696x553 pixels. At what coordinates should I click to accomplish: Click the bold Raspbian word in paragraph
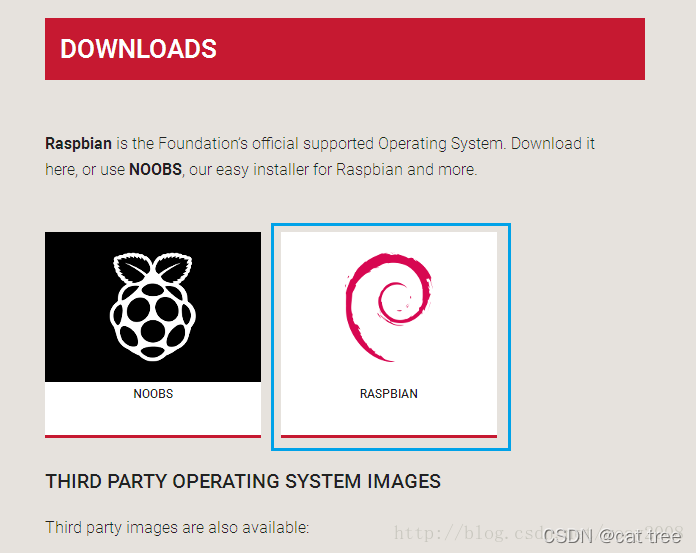click(x=79, y=143)
